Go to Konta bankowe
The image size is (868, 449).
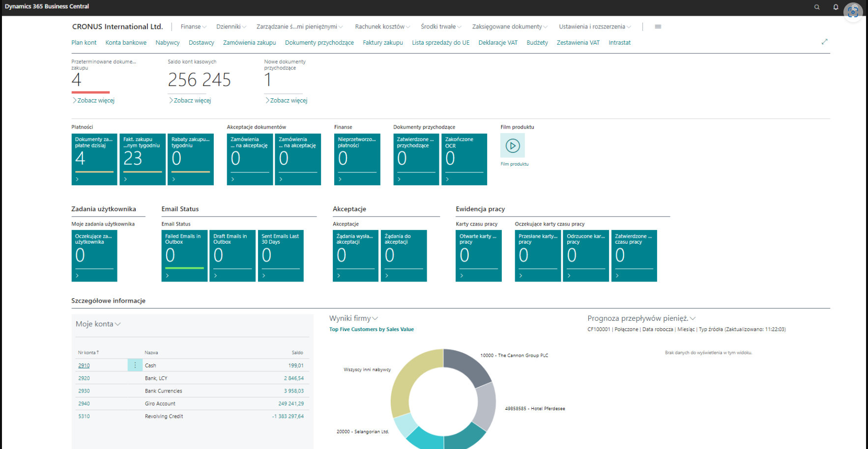(x=126, y=43)
